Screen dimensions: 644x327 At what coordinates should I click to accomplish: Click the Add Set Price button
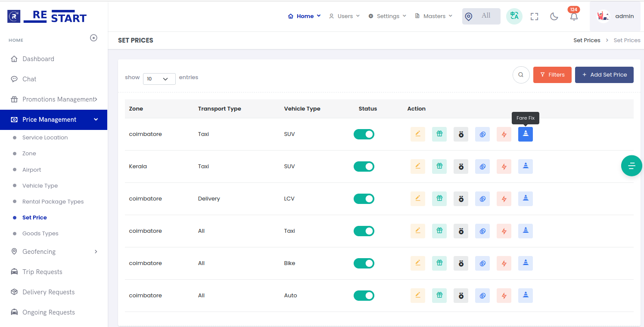pyautogui.click(x=604, y=75)
